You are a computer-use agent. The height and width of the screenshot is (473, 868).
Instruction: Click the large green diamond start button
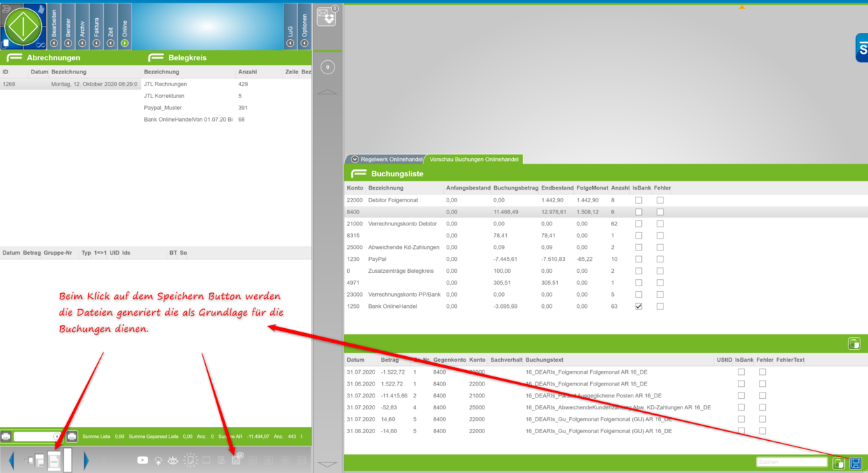tap(24, 25)
